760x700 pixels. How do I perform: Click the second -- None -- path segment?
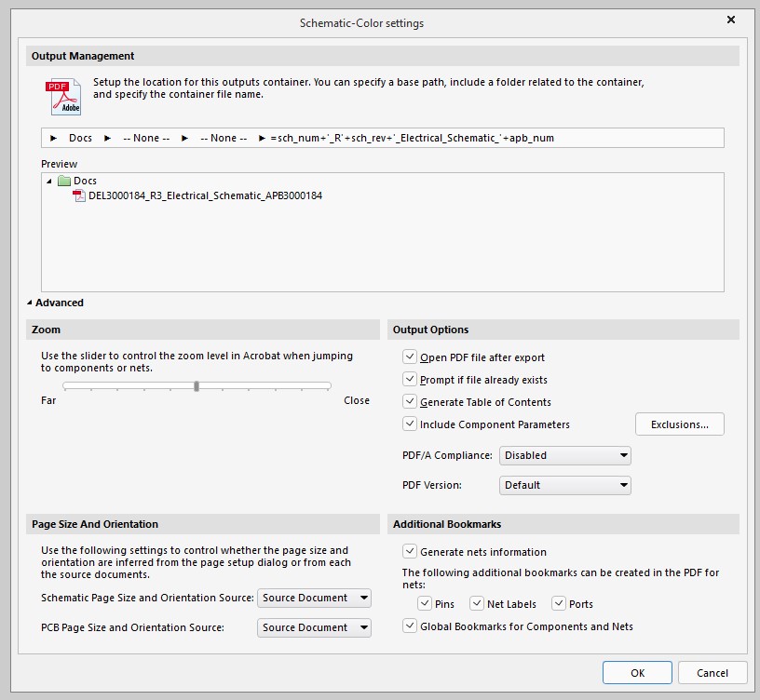(x=224, y=138)
